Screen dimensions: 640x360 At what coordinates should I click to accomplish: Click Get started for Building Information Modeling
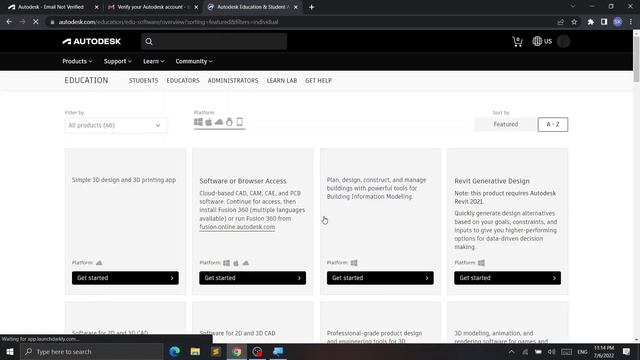[380, 278]
